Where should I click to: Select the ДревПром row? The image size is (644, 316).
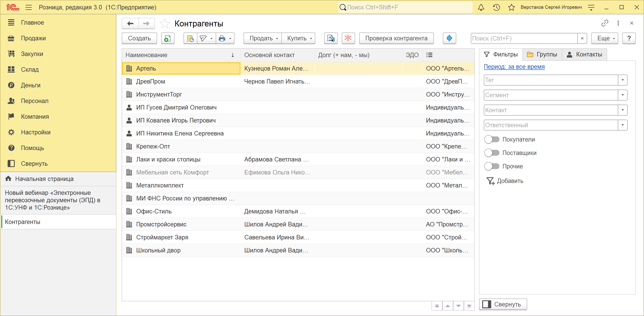298,81
